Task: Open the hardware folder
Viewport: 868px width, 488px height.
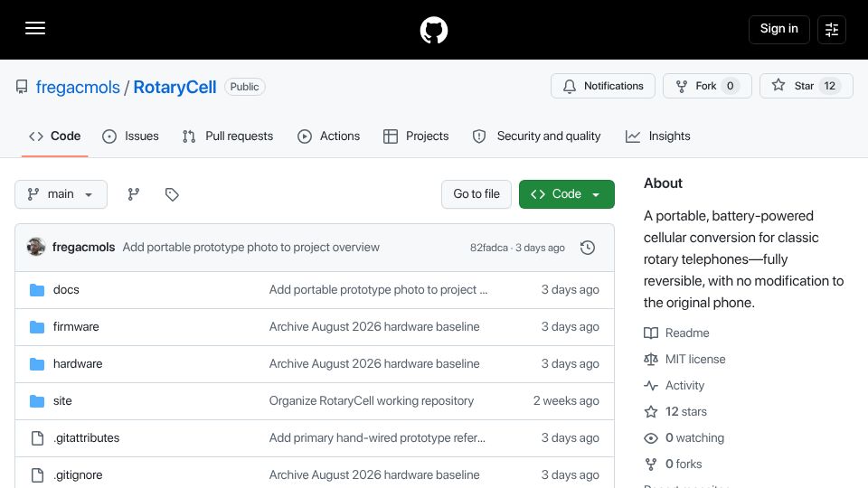Action: (78, 364)
